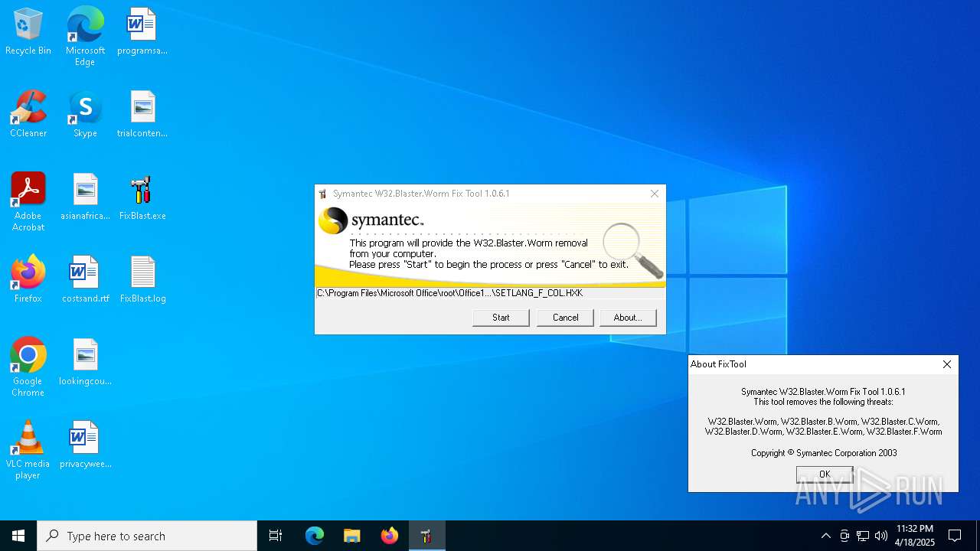The image size is (980, 551).
Task: Open Firefox from the taskbar
Action: click(389, 536)
